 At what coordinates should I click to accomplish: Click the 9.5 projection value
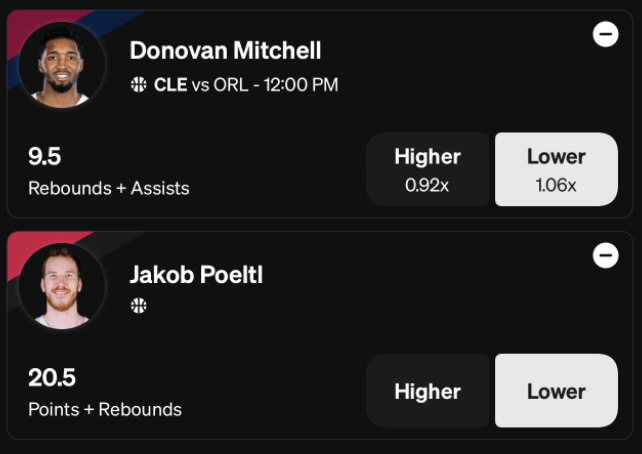click(45, 156)
